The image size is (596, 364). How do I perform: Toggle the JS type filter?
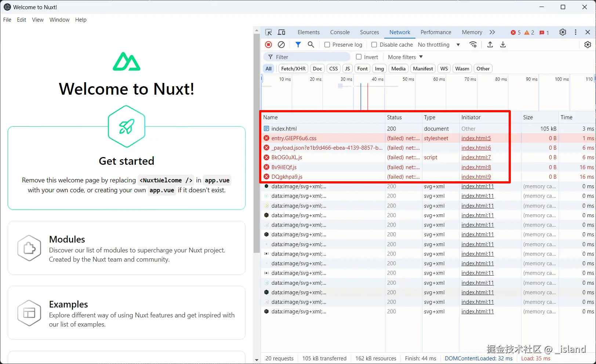click(348, 69)
